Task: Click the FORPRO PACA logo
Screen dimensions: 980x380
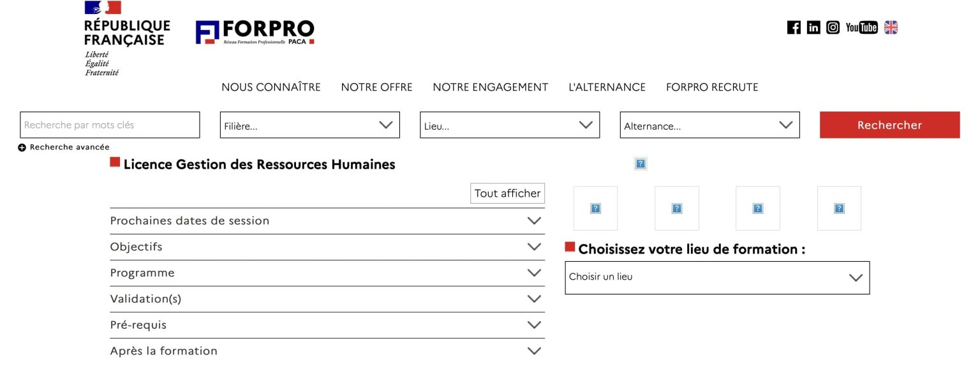Action: (x=255, y=33)
